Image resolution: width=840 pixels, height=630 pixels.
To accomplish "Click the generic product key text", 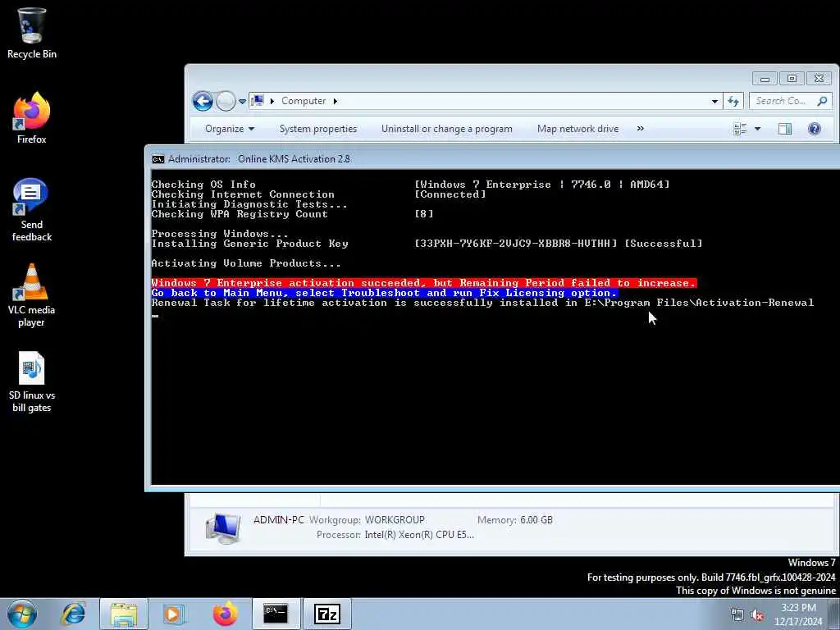I will (516, 244).
